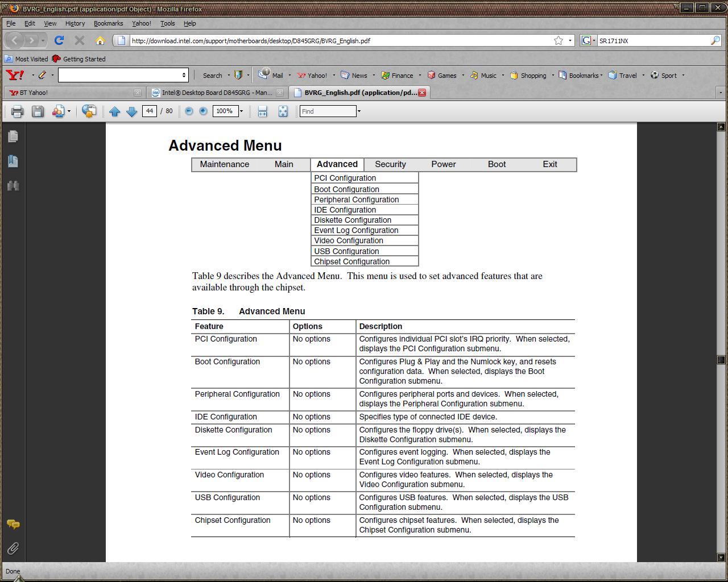Expand the list all tabs dropdown

click(x=721, y=93)
